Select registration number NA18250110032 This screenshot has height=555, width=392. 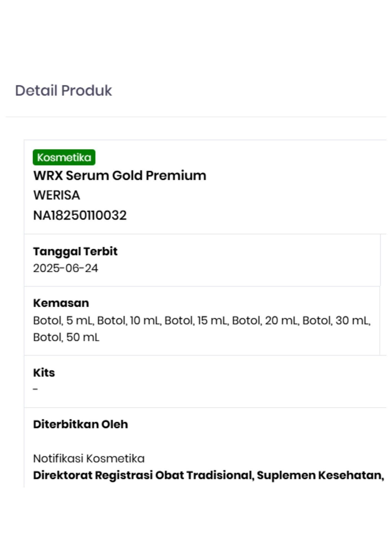click(80, 215)
